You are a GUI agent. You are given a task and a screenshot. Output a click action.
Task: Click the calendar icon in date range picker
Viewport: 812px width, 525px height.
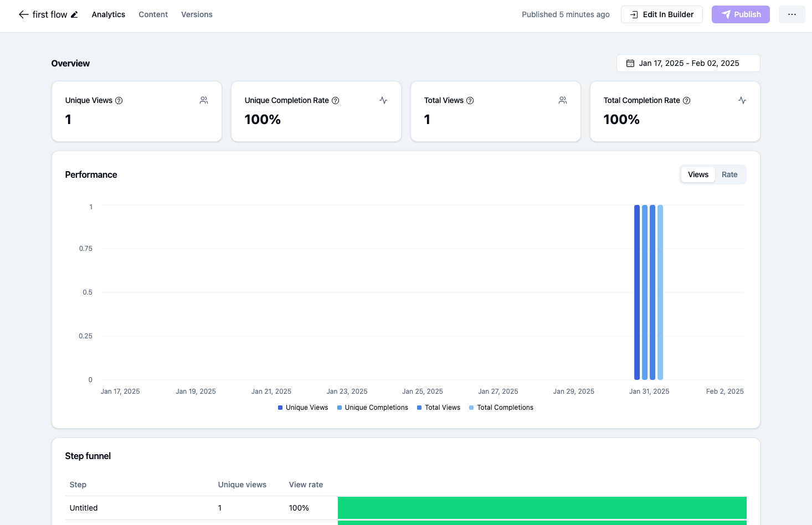[630, 63]
